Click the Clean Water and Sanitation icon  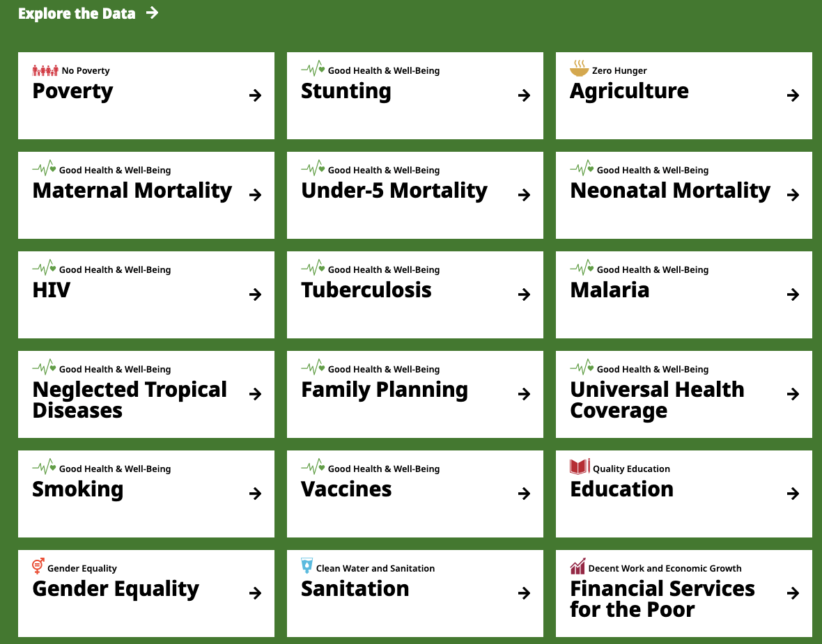(x=307, y=566)
